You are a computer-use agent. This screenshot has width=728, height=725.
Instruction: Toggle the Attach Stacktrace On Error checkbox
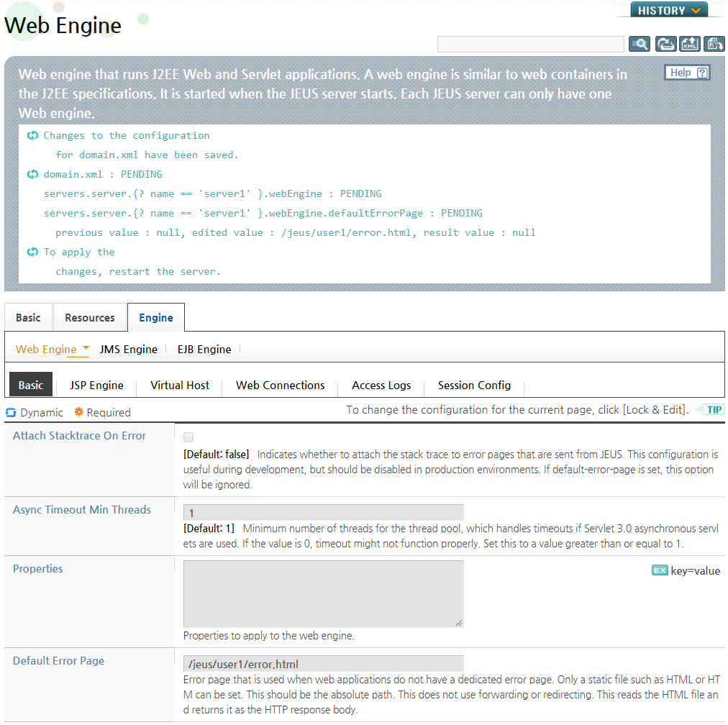pos(188,437)
